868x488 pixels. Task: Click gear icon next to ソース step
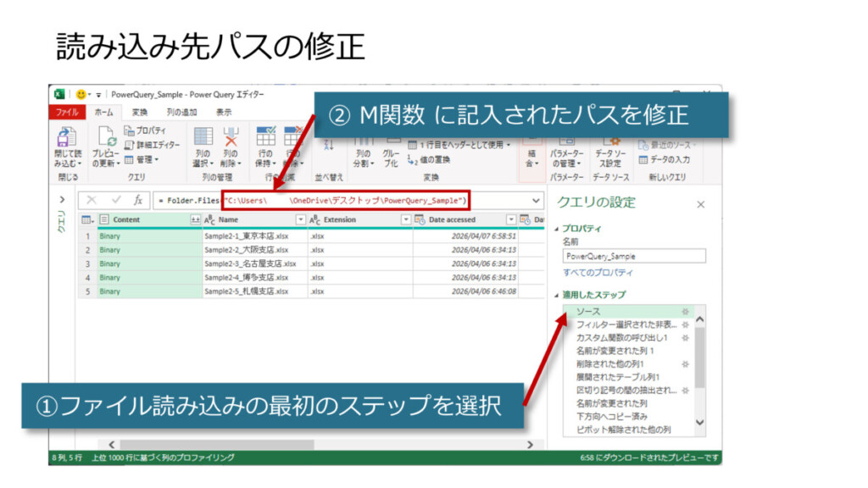[685, 312]
